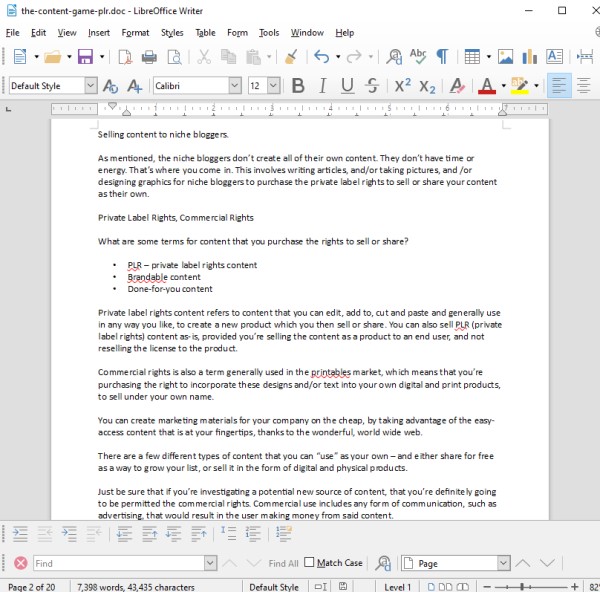Print the document using the printer icon
600x592 pixels.
(149, 57)
